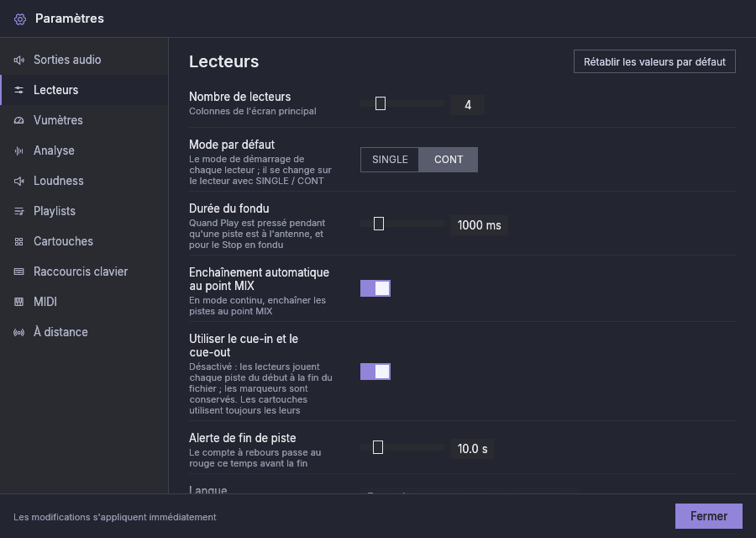This screenshot has height=538, width=756.
Task: Click the sliders icon next to Lecteurs
Action: pos(18,90)
